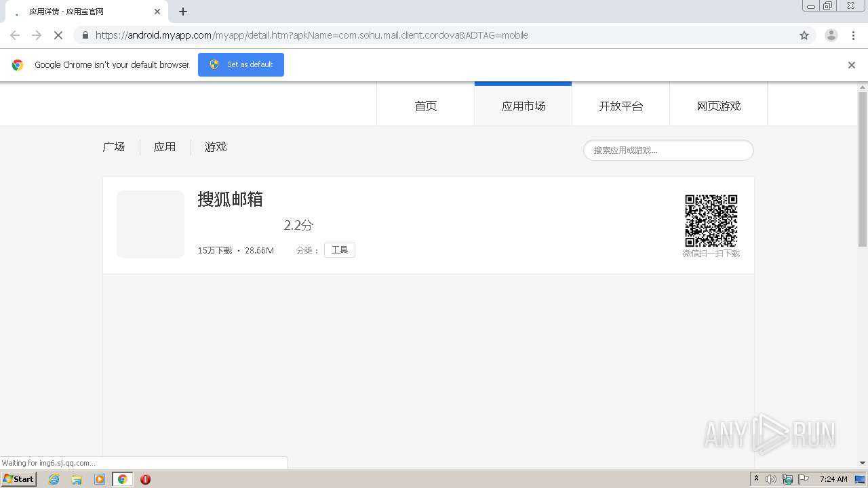This screenshot has width=868, height=488.
Task: Click the browser forward arrow
Action: [37, 35]
